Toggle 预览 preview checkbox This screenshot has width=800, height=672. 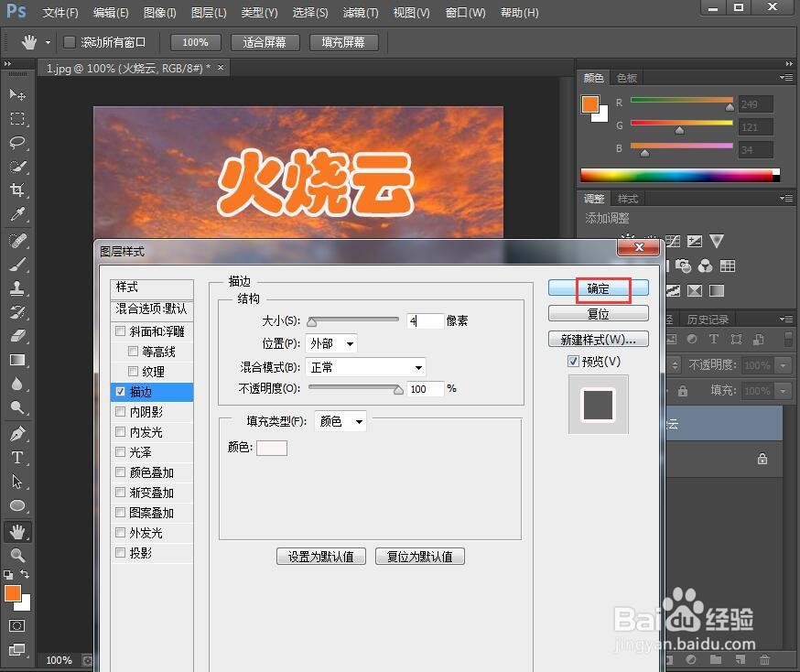point(573,362)
